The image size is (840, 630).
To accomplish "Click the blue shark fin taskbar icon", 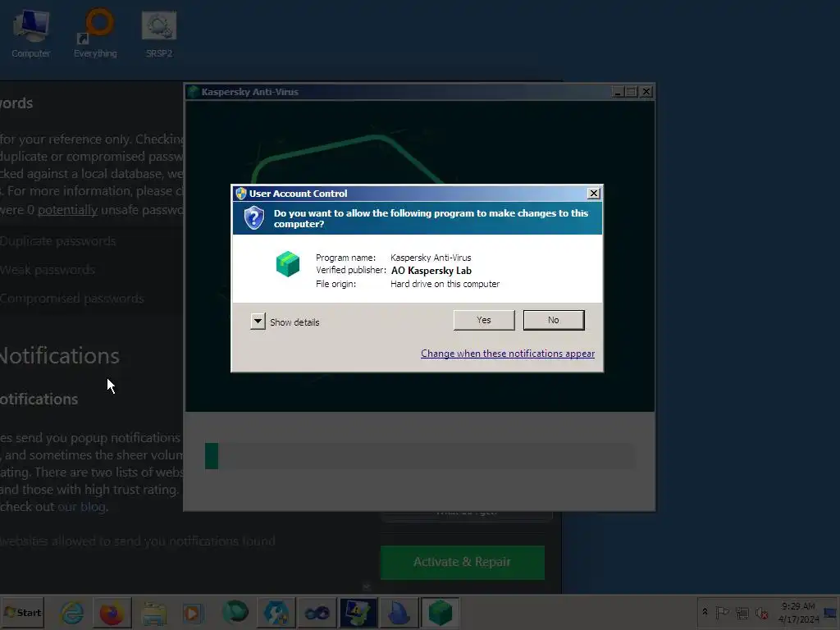I will [399, 613].
